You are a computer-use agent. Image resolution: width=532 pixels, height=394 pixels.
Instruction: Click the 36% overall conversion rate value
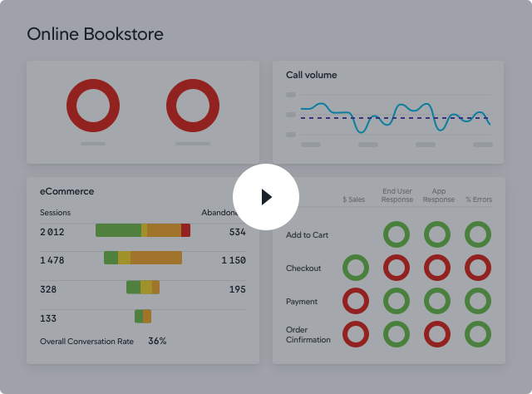click(157, 341)
